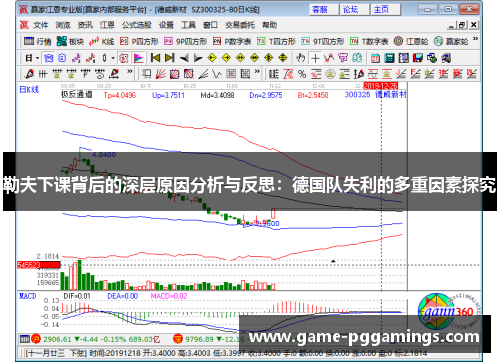Viewport: 500px width, 362px height.
Task: Expand the 日 period dropdown arrow
Action: point(37,58)
